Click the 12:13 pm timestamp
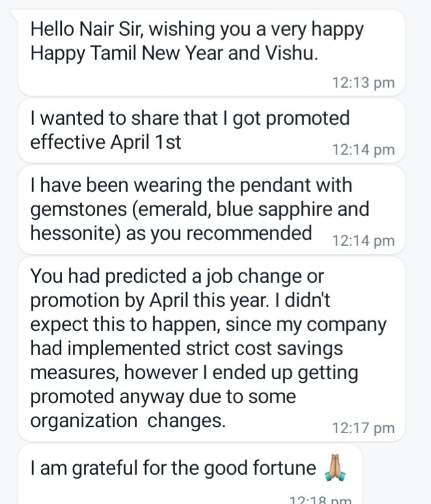 (x=363, y=83)
